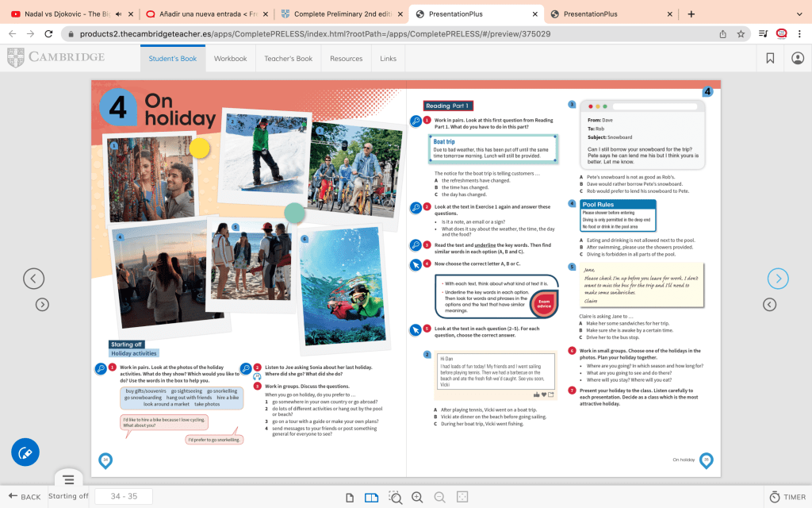This screenshot has height=508, width=812.
Task: Mute the Nadal vs Djokovic tab audio
Action: (x=119, y=13)
